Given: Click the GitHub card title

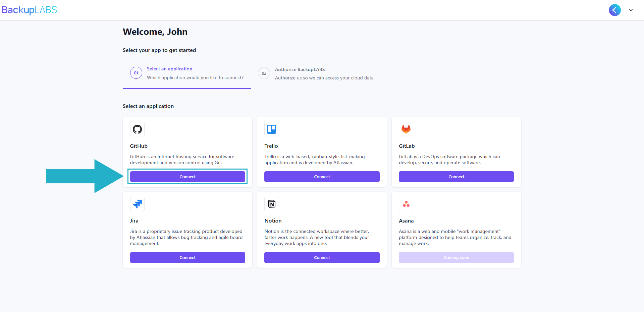Looking at the screenshot, I should point(139,146).
